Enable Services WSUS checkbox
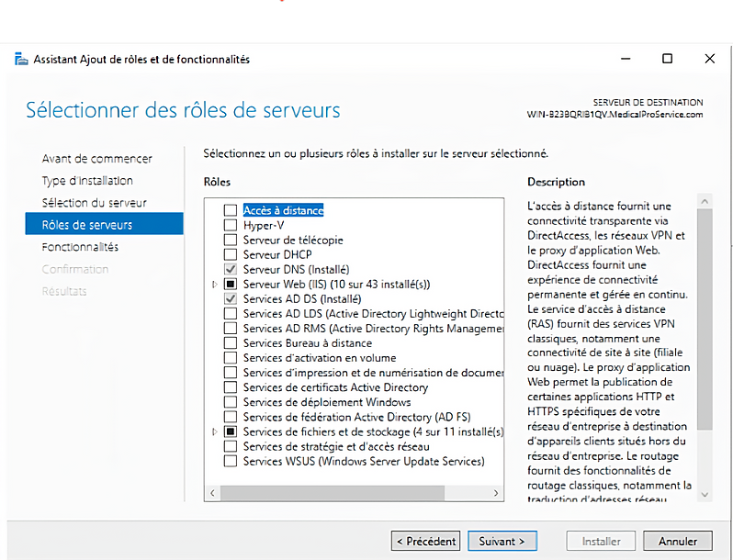This screenshot has height=560, width=733. click(230, 461)
